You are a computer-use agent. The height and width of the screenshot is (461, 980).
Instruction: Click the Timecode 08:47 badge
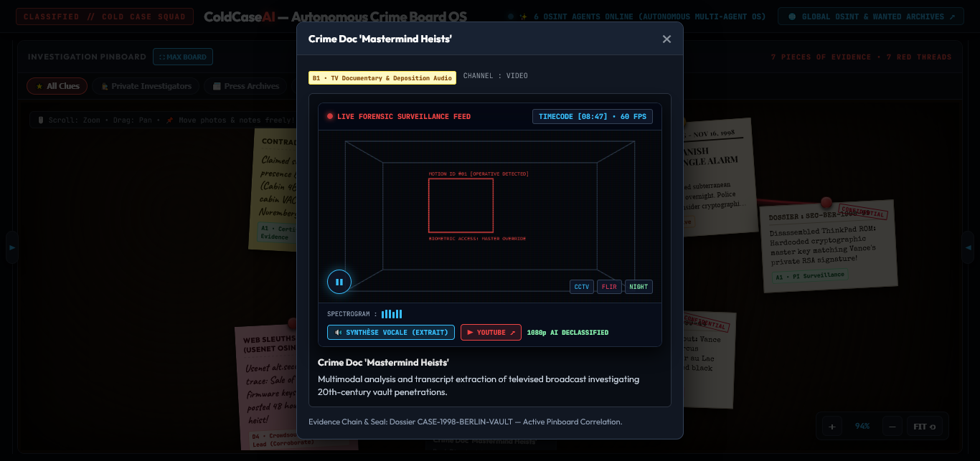(593, 116)
